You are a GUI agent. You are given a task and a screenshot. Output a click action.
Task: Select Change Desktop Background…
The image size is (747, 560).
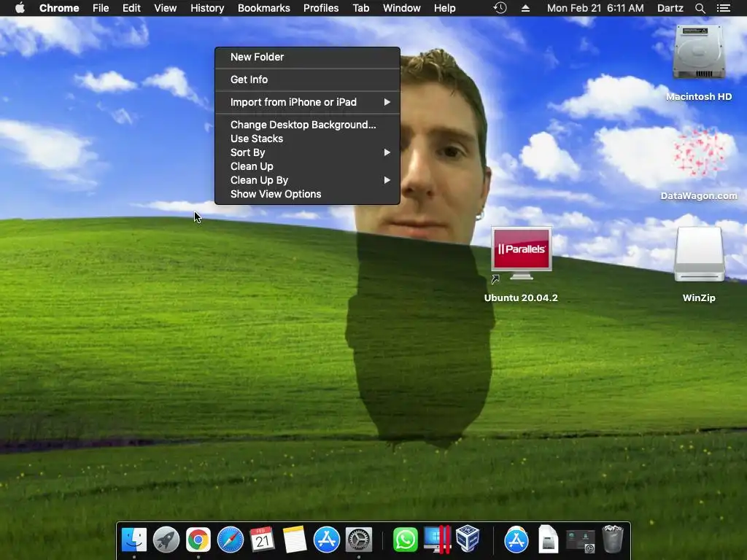pos(307,125)
